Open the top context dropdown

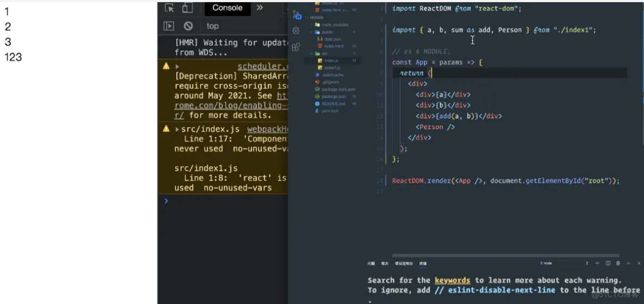[212, 26]
